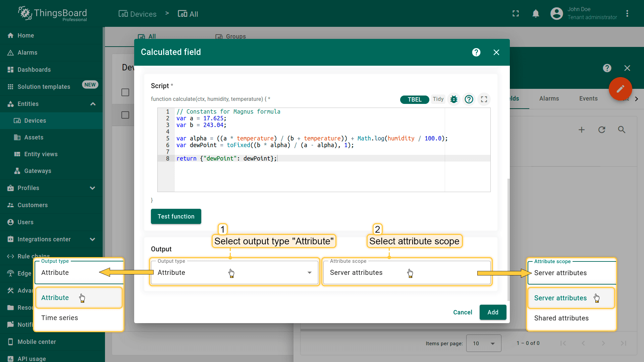Check the first device row checkbox
The image size is (644, 362).
[125, 115]
